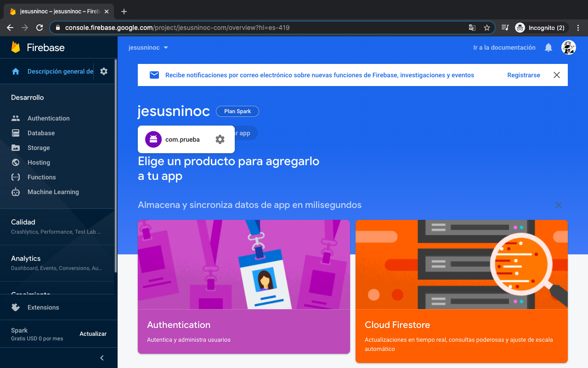588x368 pixels.
Task: Open notifications bell
Action: click(x=548, y=47)
